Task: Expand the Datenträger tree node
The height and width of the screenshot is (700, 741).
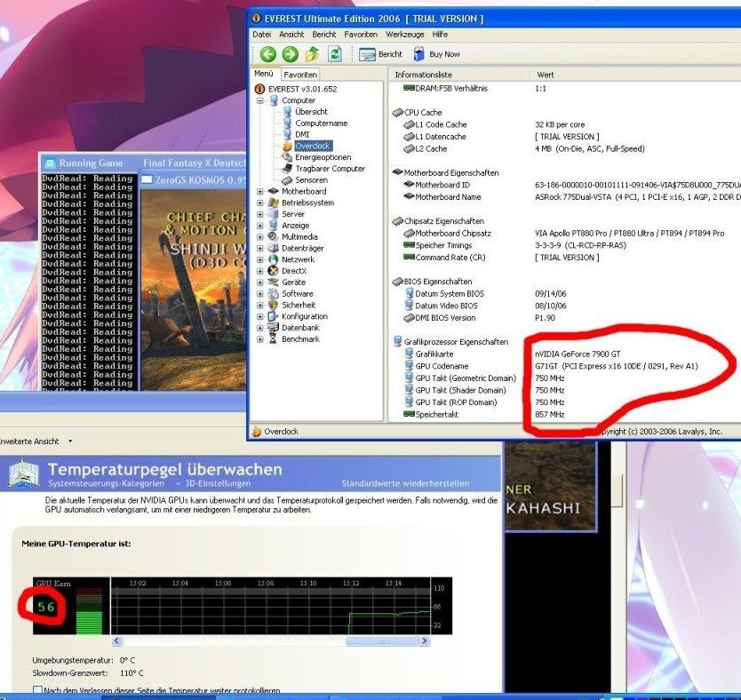Action: [x=260, y=248]
